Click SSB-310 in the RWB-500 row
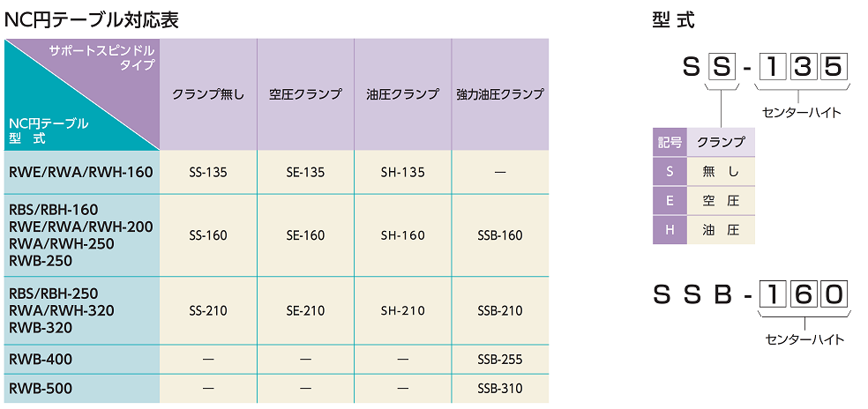868x409 pixels. point(500,389)
